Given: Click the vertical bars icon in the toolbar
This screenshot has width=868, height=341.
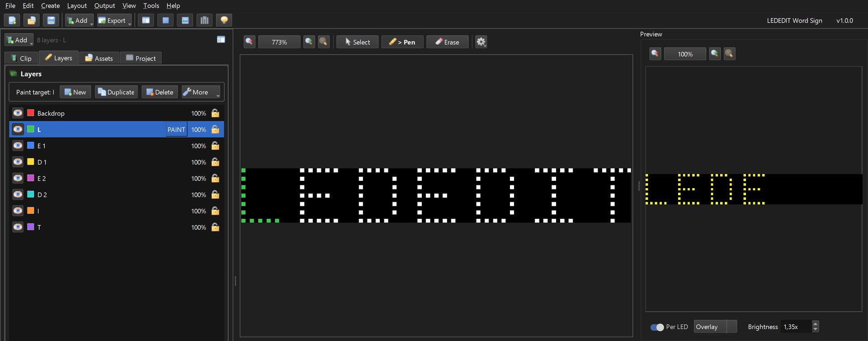Looking at the screenshot, I should click(x=204, y=20).
